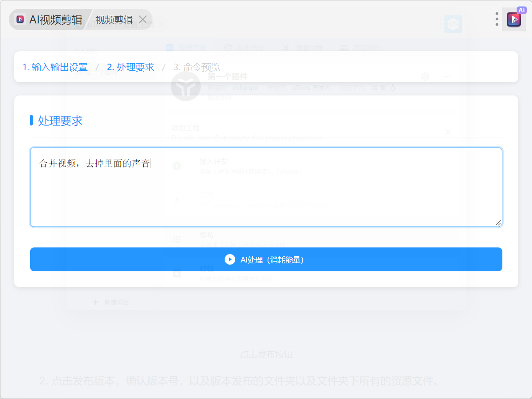This screenshot has height=399, width=532.
Task: Grab the textarea resize handle corner
Action: coord(498,223)
